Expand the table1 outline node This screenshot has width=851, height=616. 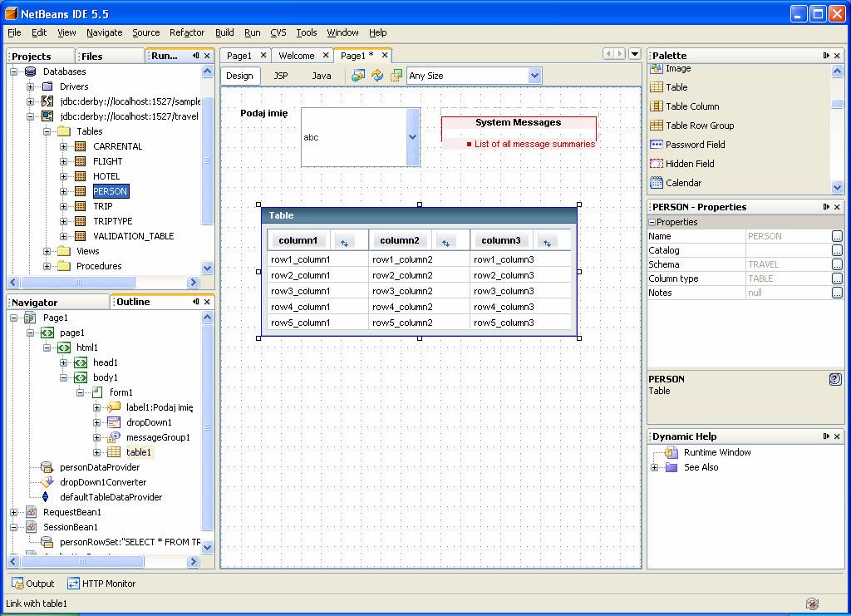pos(96,452)
